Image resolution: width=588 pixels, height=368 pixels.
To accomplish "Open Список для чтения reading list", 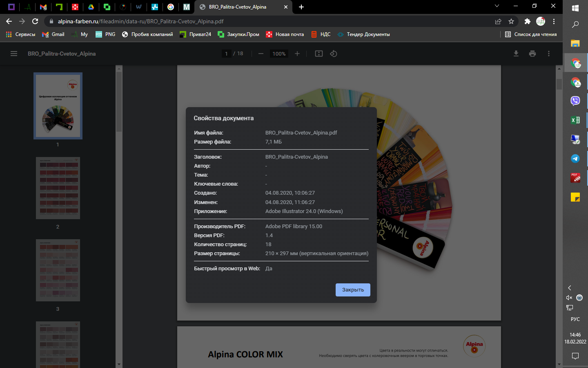I will pos(531,34).
